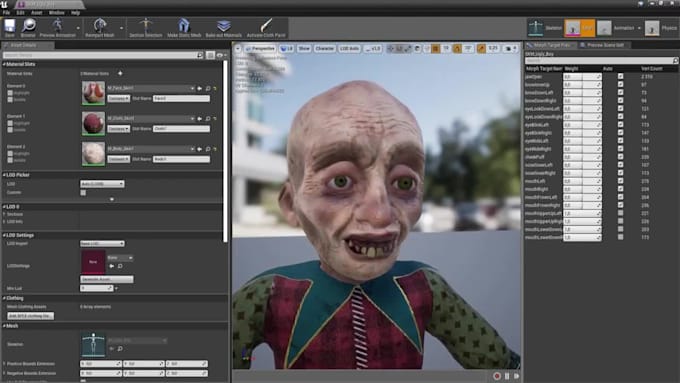Switch to Physics mode icon
Viewport: 680px width, 383px height.
652,28
